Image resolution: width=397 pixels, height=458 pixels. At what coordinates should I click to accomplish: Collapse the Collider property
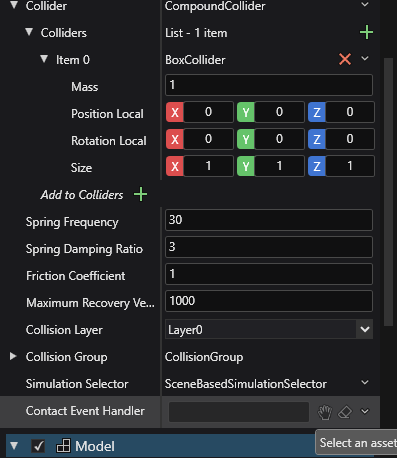[x=14, y=5]
